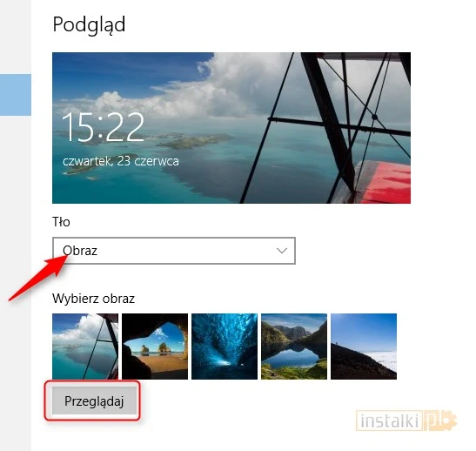Click the Obraz text in the combo box

(80, 251)
